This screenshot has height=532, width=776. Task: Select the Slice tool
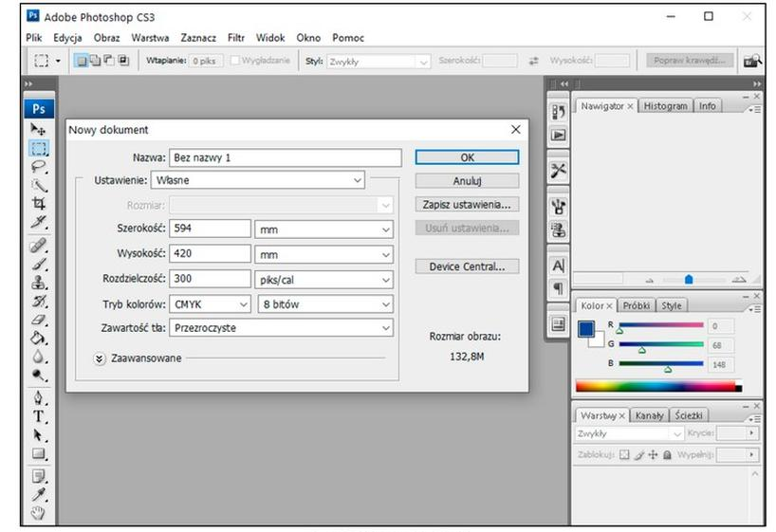pyautogui.click(x=39, y=222)
